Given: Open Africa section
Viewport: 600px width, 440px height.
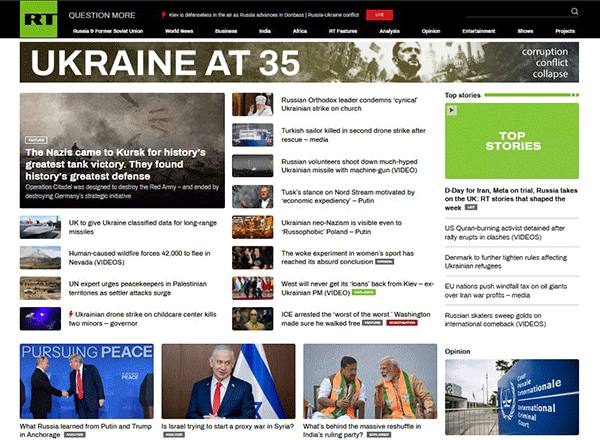Looking at the screenshot, I should (300, 31).
